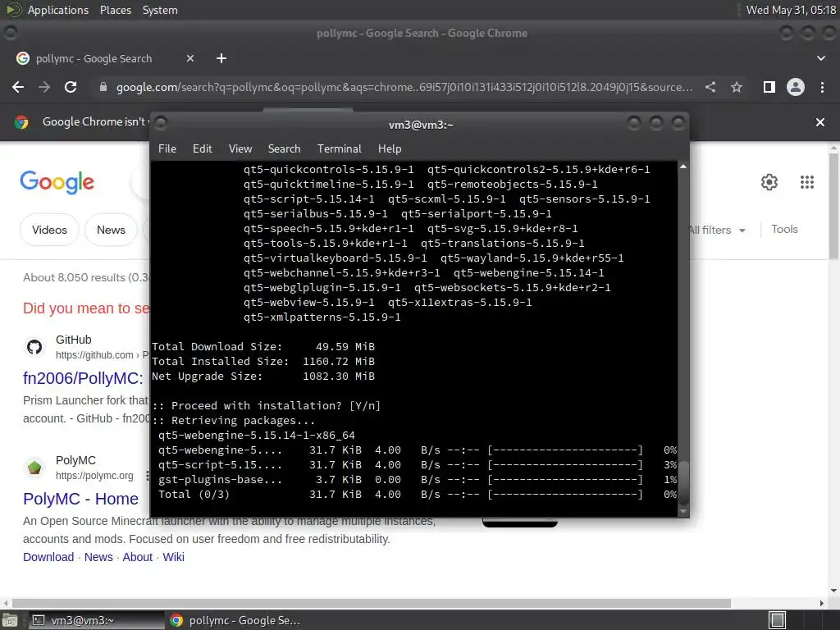This screenshot has width=840, height=630.
Task: Click terminal window menu icon
Action: [x=161, y=124]
